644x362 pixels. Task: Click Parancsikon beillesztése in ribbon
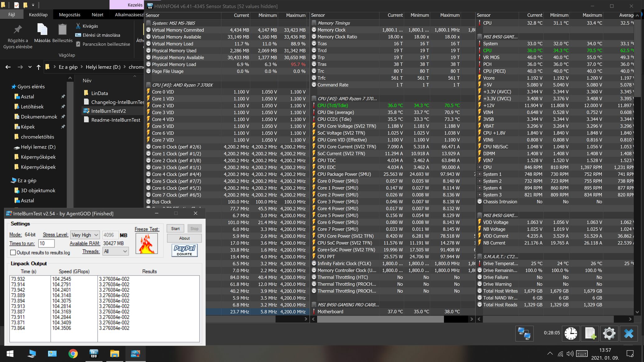(103, 44)
